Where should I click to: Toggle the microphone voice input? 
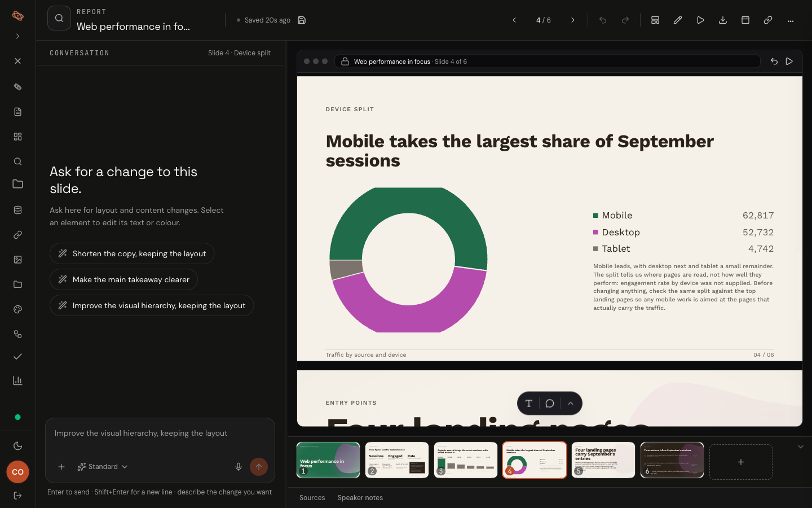coord(239,467)
